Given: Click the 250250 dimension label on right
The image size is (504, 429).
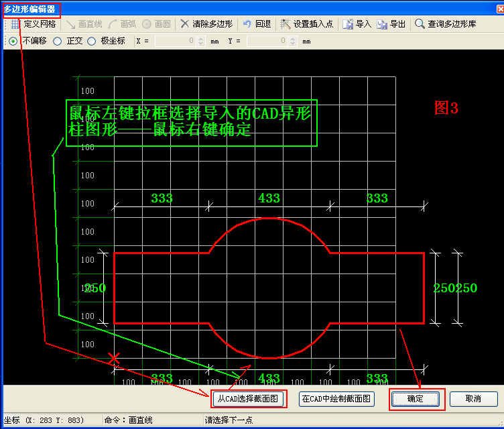Looking at the screenshot, I should [x=455, y=288].
